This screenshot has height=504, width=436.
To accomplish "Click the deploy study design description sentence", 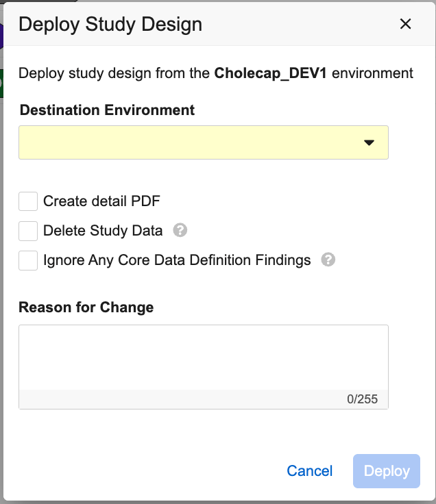I will 115,73.
